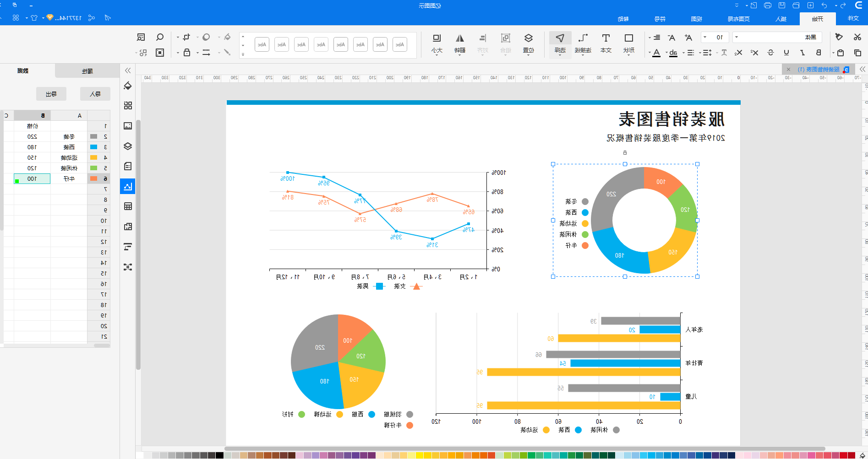Open the line spacing dropdown arrow
Viewport: 868px width, 459px height.
tap(700, 53)
